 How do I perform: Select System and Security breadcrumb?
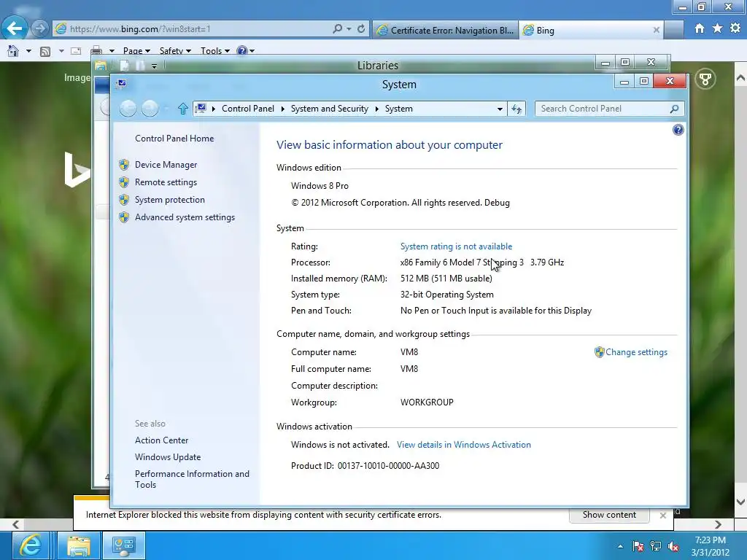coord(330,109)
